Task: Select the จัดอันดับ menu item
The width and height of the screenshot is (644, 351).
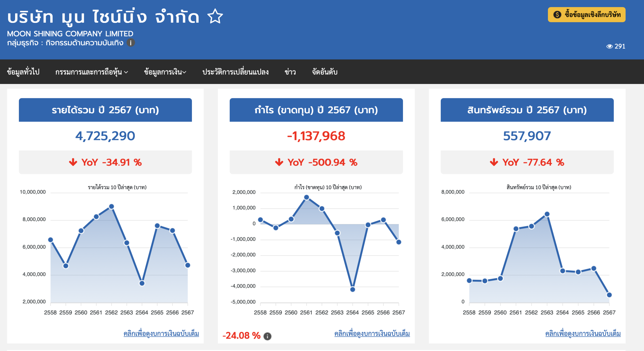Action: tap(325, 72)
